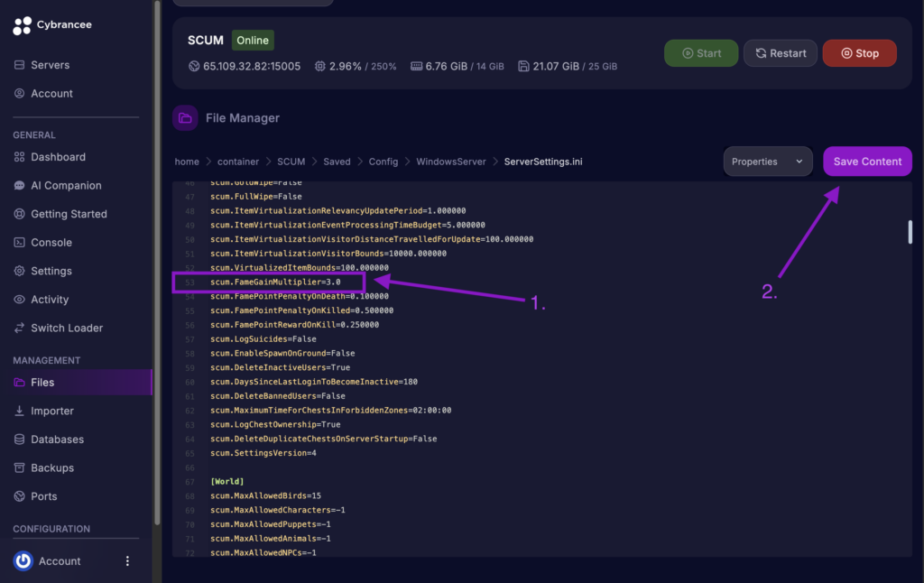Open the Servers section via its icon
Image resolution: width=924 pixels, height=583 pixels.
click(x=20, y=65)
